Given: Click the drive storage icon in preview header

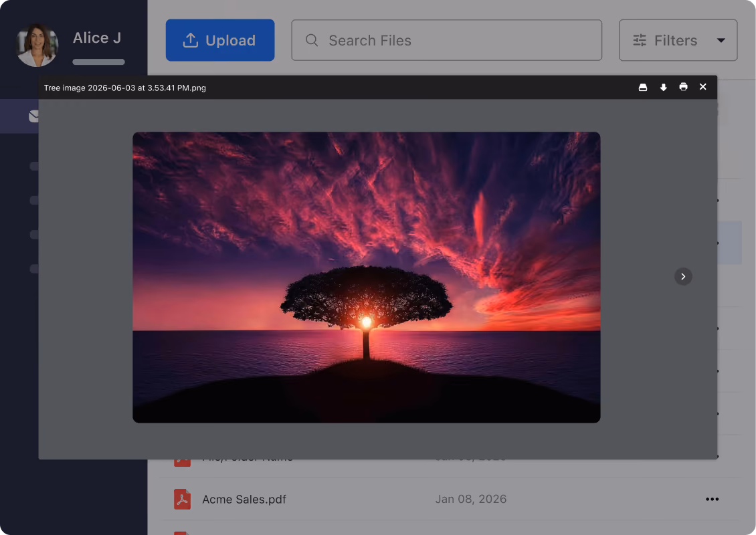Looking at the screenshot, I should tap(643, 87).
